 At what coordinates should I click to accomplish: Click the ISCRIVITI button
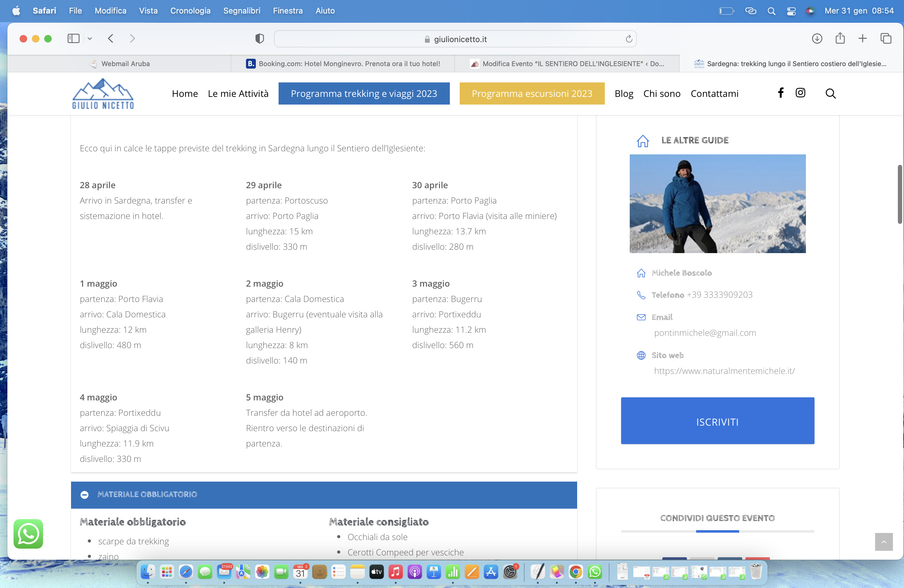tap(717, 420)
